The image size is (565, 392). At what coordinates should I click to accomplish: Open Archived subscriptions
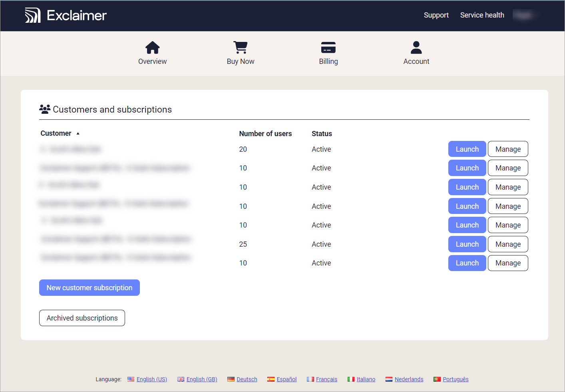coord(82,318)
